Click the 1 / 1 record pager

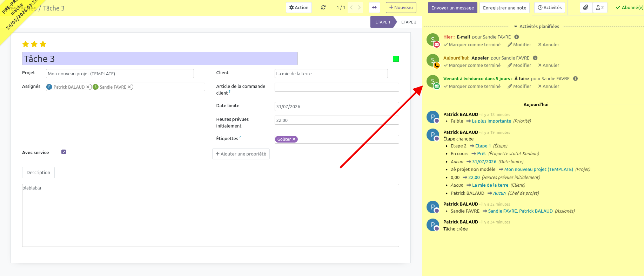(x=341, y=8)
